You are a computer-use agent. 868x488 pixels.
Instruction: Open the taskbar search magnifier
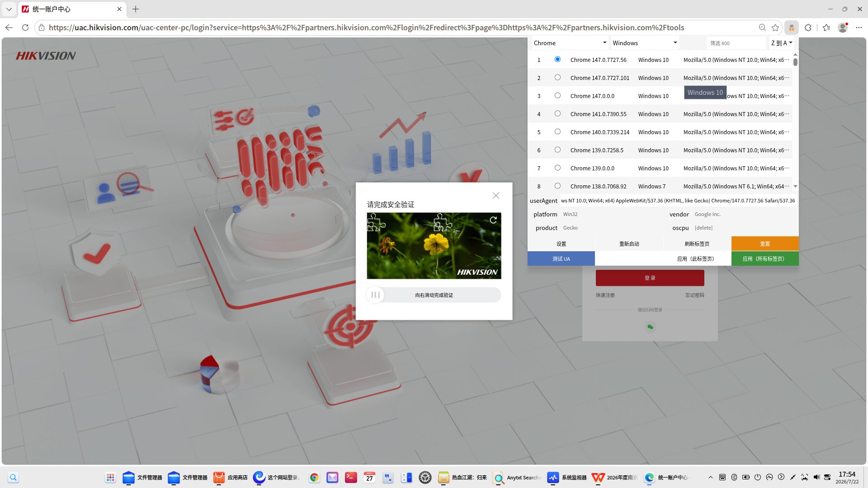pos(13,477)
